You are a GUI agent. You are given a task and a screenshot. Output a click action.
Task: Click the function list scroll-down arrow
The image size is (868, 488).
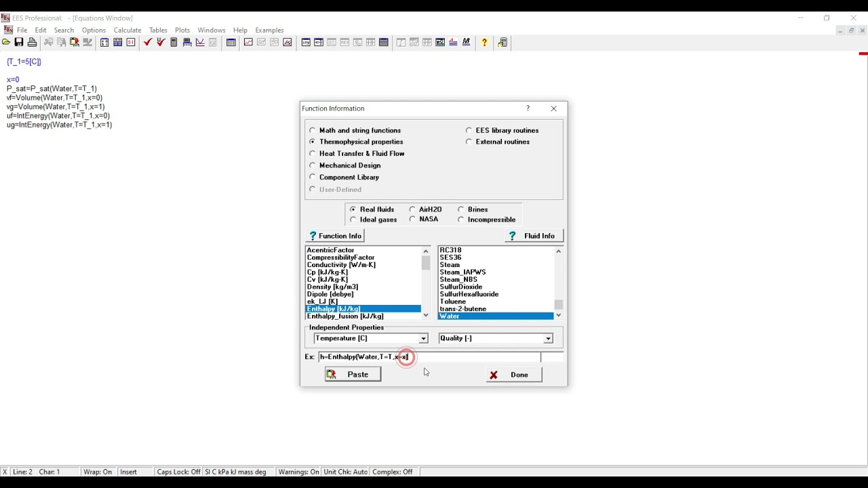[426, 315]
